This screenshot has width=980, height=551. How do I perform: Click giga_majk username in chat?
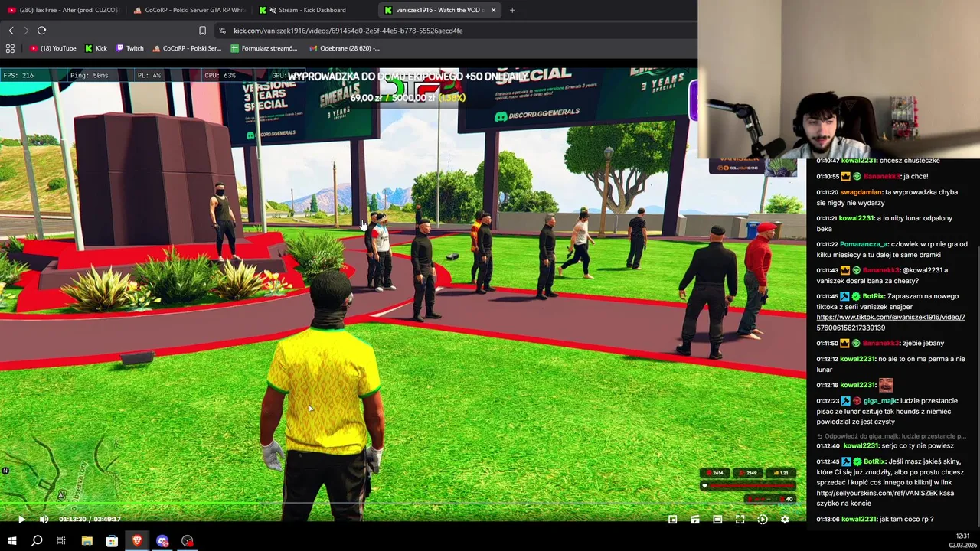tap(880, 400)
